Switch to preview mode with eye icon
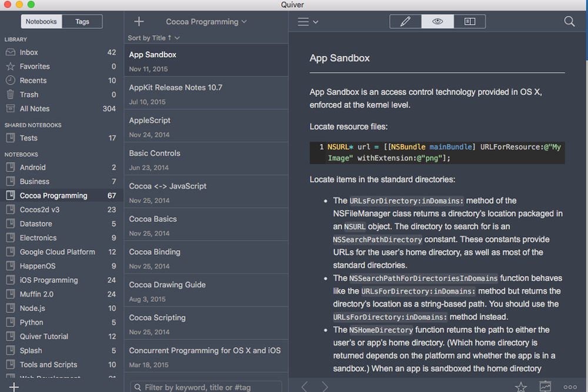This screenshot has width=588, height=392. (437, 21)
